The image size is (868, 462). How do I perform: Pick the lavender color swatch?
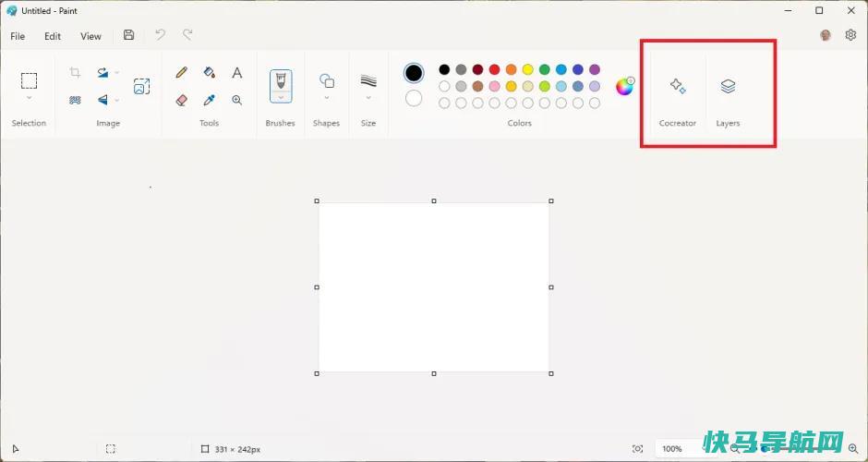point(595,87)
